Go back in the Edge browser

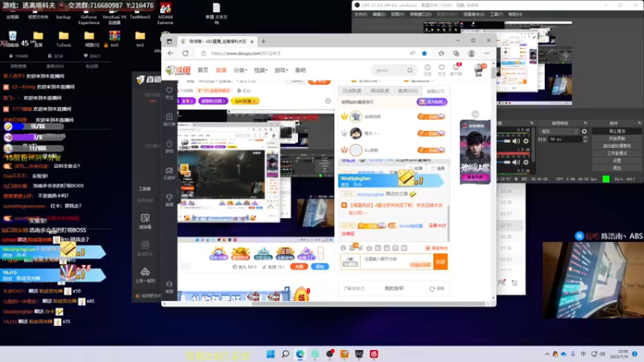click(x=171, y=53)
